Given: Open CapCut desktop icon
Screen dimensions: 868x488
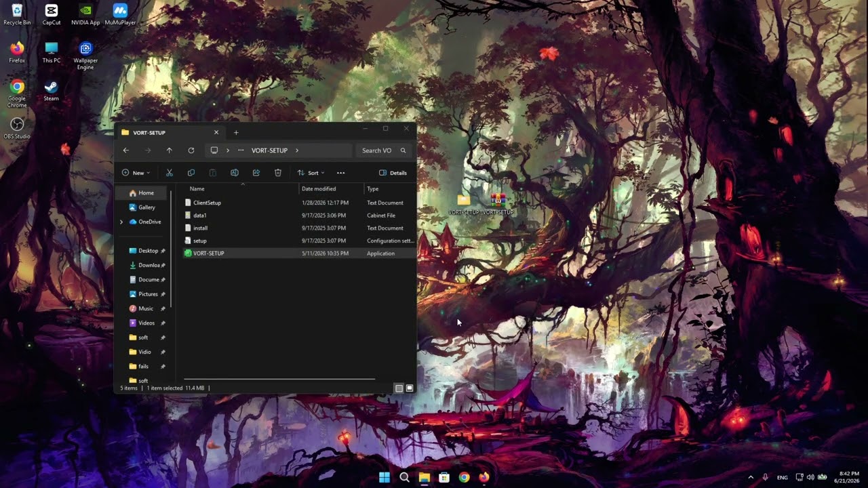Looking at the screenshot, I should click(52, 14).
